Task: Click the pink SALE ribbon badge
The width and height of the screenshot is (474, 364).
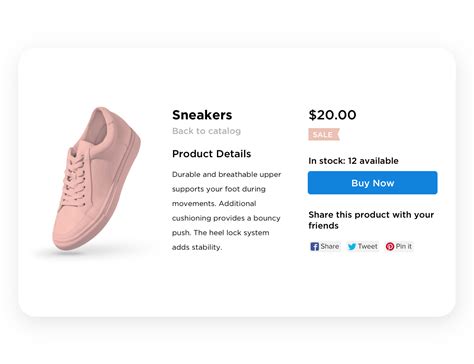Action: tap(324, 134)
